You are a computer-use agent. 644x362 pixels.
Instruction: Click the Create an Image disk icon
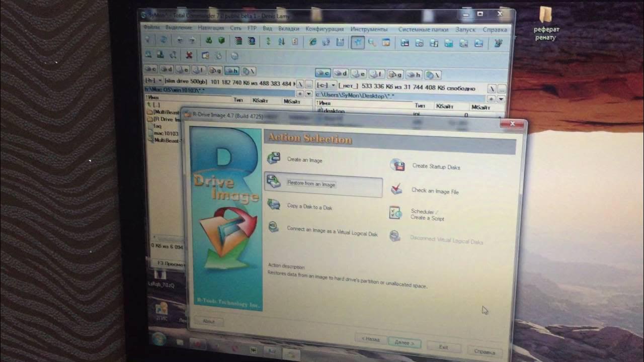point(274,158)
